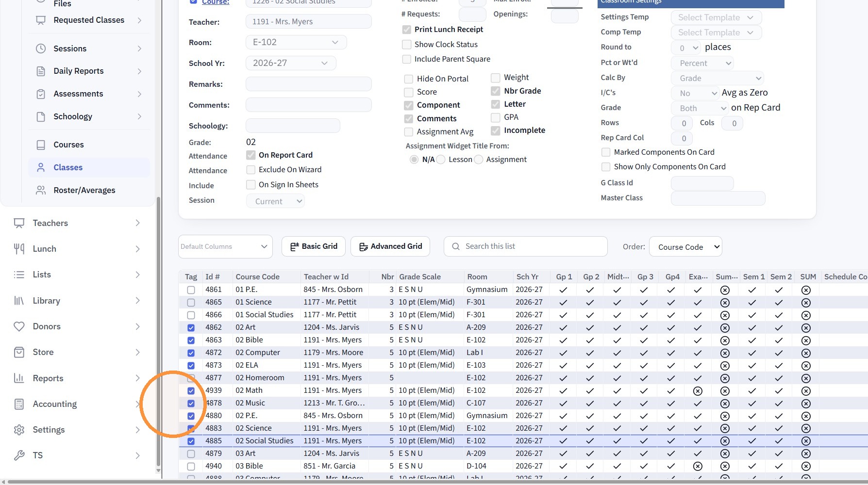
Task: Open Default Columns dropdown
Action: coord(225,246)
